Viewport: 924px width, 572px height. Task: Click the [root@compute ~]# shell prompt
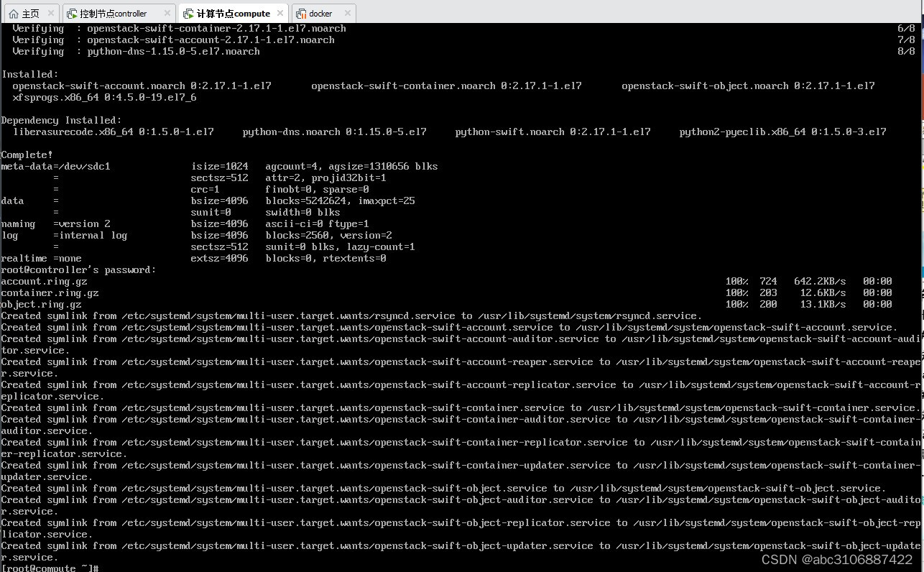click(50, 568)
